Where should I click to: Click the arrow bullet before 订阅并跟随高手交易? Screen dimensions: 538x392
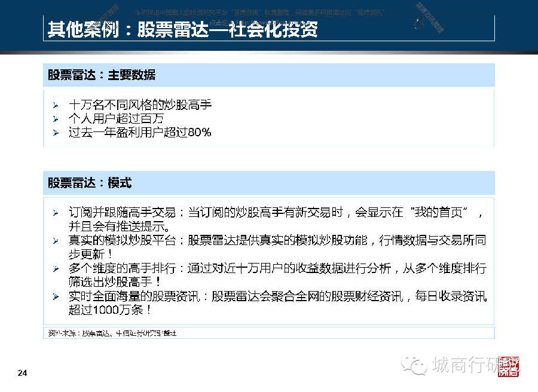56,213
